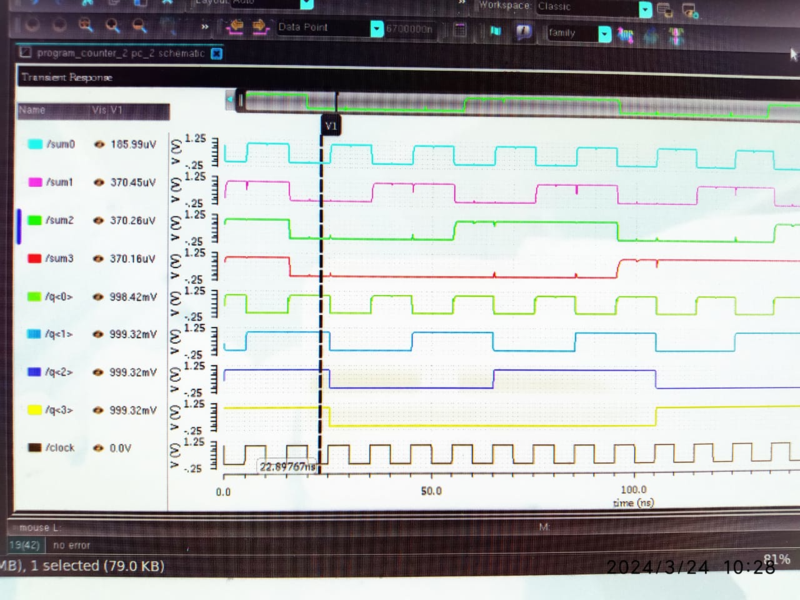The height and width of the screenshot is (600, 800).
Task: Click the green /sum2 color swatch
Action: click(x=35, y=220)
